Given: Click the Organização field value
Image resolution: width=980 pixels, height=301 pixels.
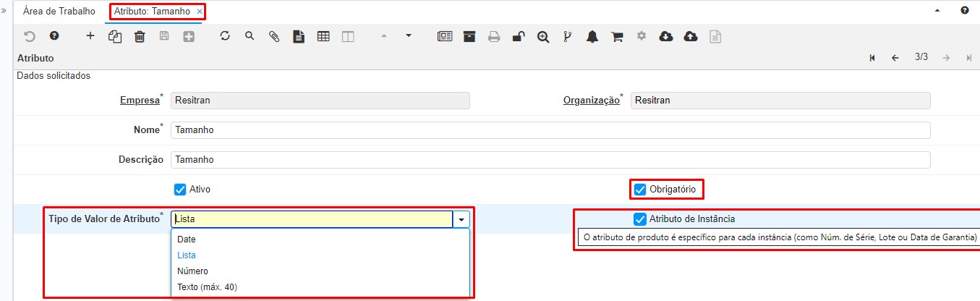Looking at the screenshot, I should tap(780, 101).
